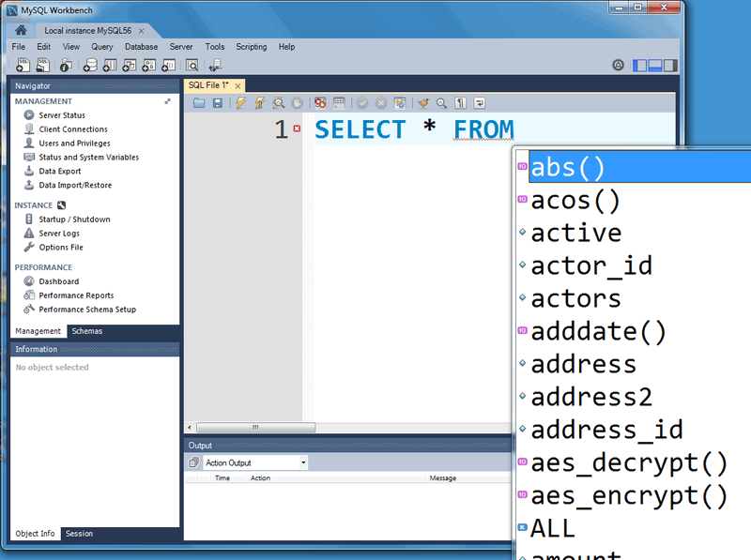
Task: Click the rollback X icon
Action: [381, 103]
